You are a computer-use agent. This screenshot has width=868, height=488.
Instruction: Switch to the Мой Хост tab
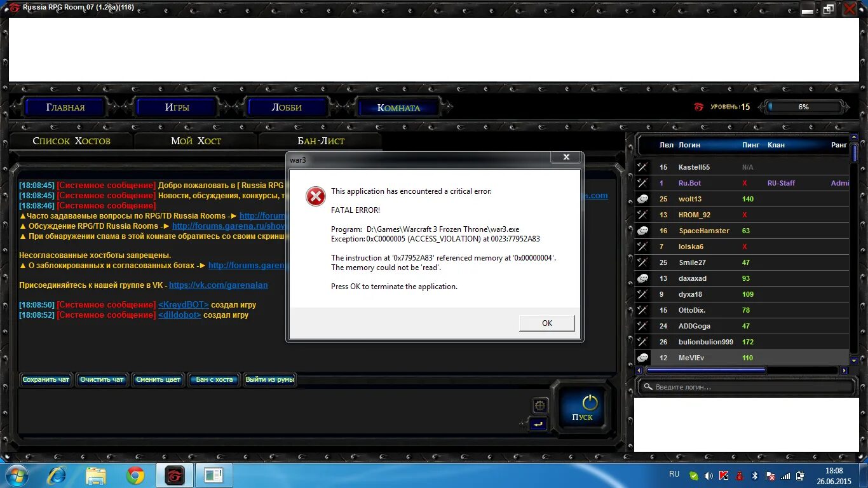click(x=196, y=140)
